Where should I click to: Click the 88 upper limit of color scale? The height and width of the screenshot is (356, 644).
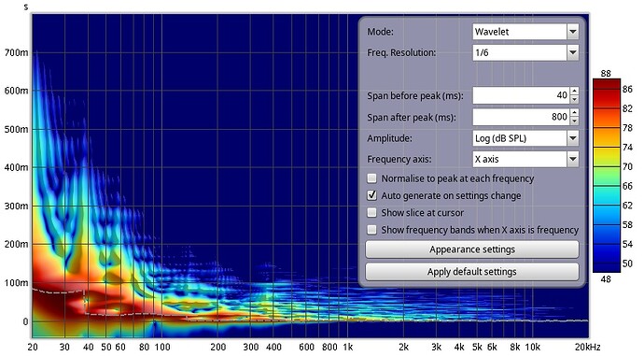(606, 74)
